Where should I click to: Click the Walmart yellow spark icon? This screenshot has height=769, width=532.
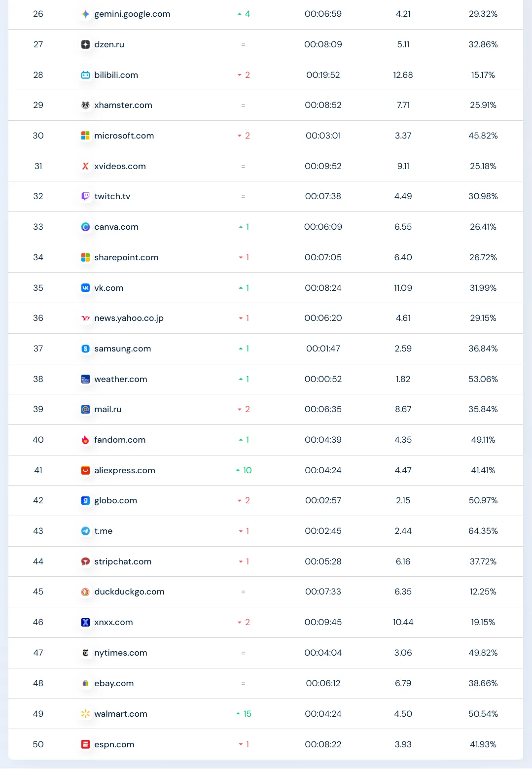click(85, 714)
